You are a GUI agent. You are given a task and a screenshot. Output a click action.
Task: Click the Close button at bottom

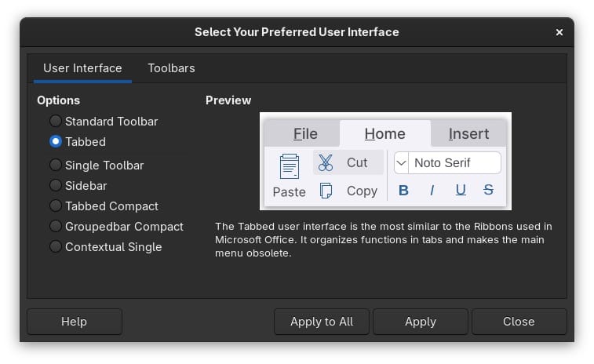click(x=519, y=322)
